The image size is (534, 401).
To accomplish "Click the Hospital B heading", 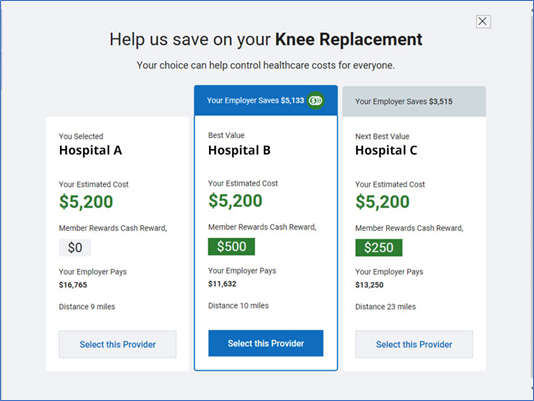I will (239, 150).
